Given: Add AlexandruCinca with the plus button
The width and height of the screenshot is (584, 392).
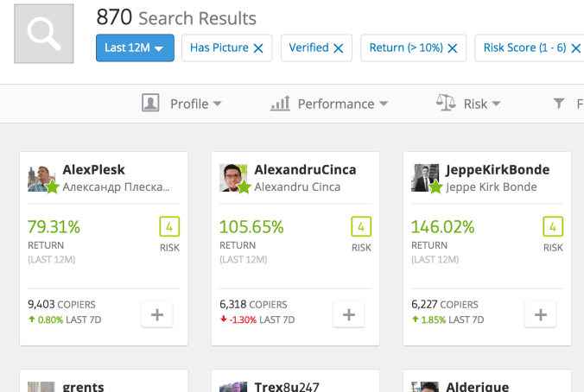Looking at the screenshot, I should (349, 314).
